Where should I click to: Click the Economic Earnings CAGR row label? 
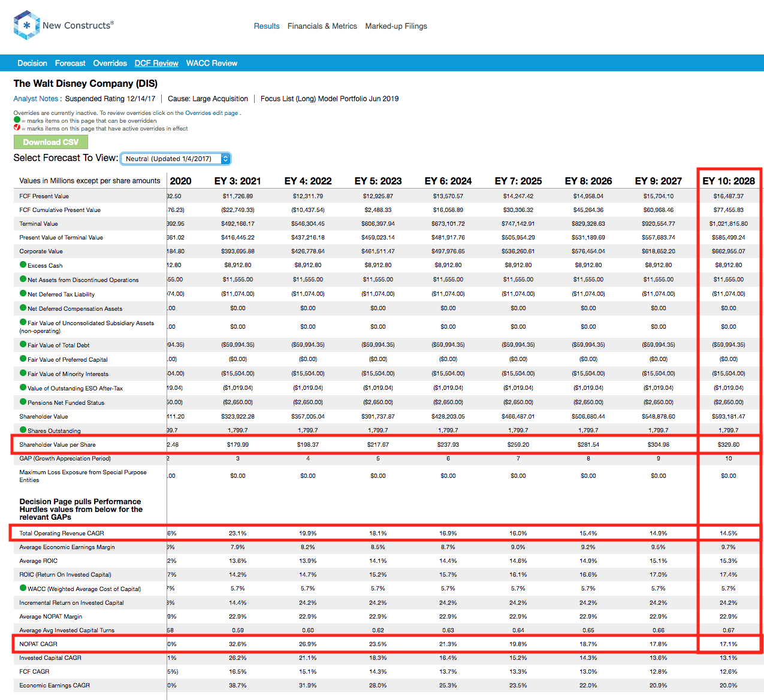(55, 685)
